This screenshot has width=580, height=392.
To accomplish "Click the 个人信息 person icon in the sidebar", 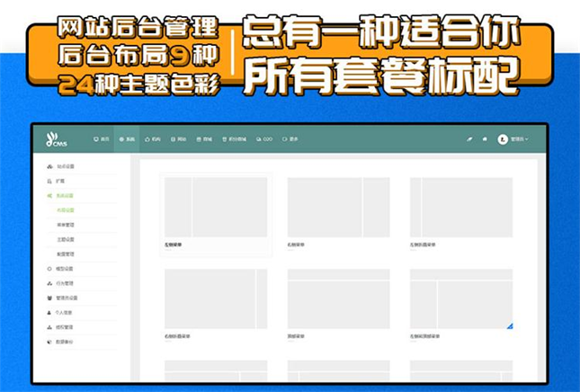I will pyautogui.click(x=49, y=313).
